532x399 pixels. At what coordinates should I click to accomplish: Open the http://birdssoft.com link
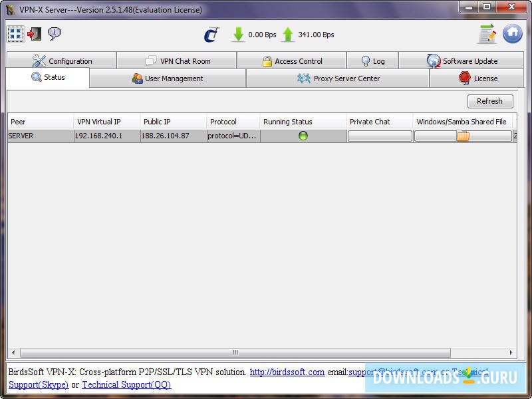[287, 372]
